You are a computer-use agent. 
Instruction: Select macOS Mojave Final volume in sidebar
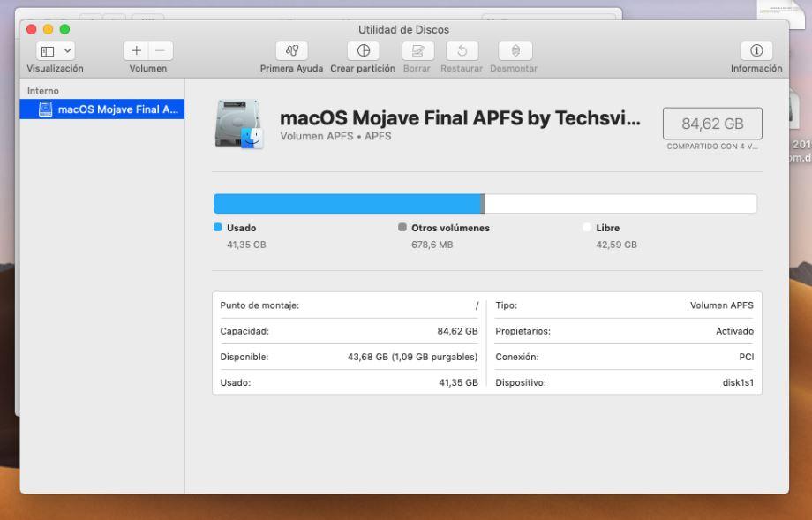click(x=102, y=109)
